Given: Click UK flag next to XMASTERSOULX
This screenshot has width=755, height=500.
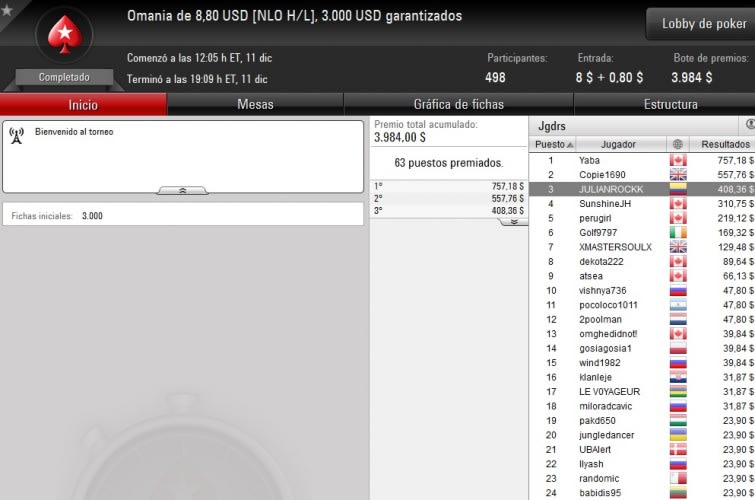Looking at the screenshot, I should [x=678, y=247].
